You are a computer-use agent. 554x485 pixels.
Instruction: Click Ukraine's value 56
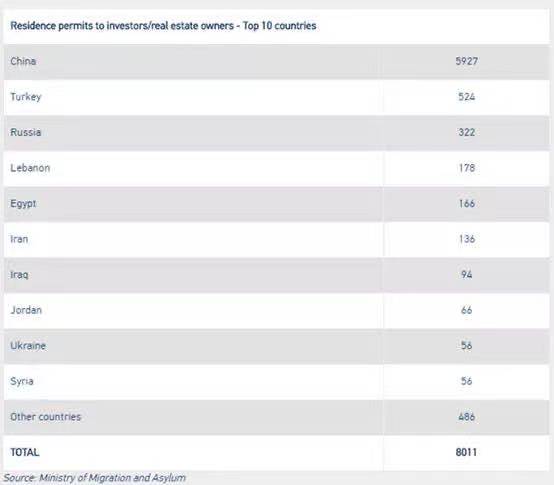tap(466, 345)
